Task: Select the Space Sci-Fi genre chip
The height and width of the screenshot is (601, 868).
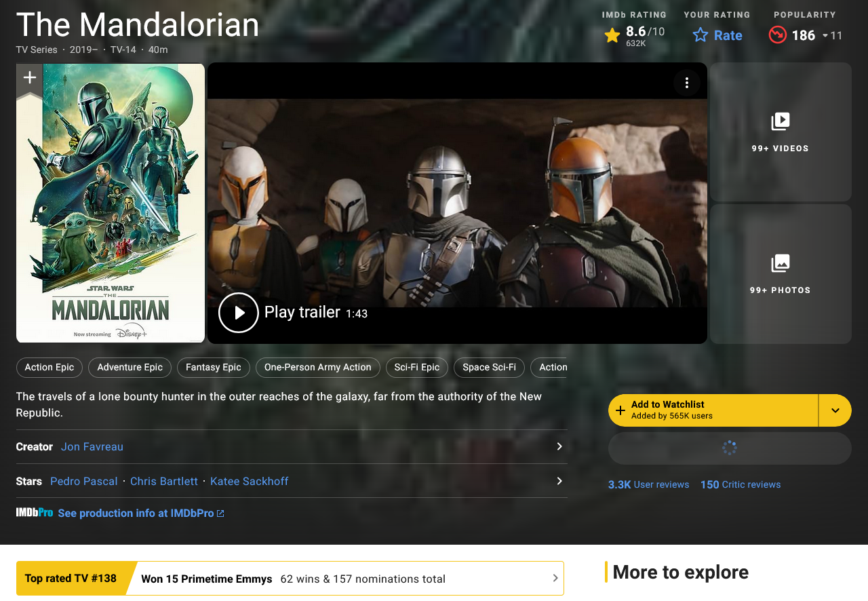Action: [490, 368]
